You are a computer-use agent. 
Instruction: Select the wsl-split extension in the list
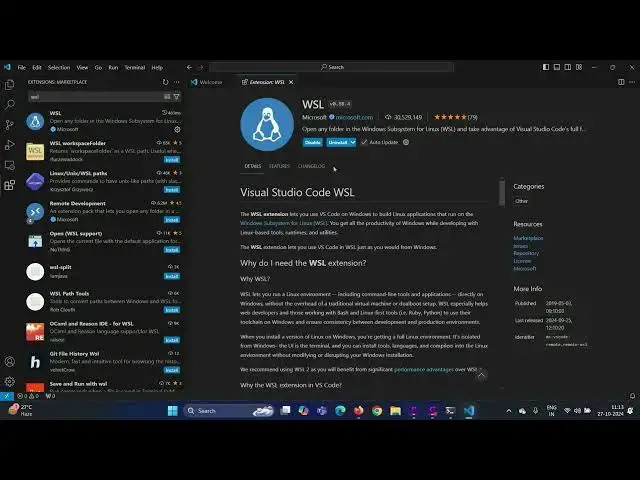104,271
